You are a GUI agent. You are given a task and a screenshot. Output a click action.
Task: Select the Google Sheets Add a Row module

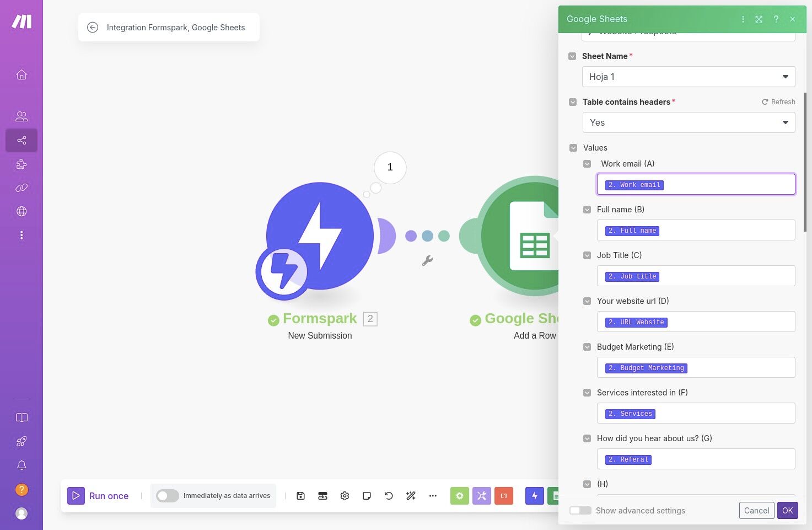click(x=520, y=236)
